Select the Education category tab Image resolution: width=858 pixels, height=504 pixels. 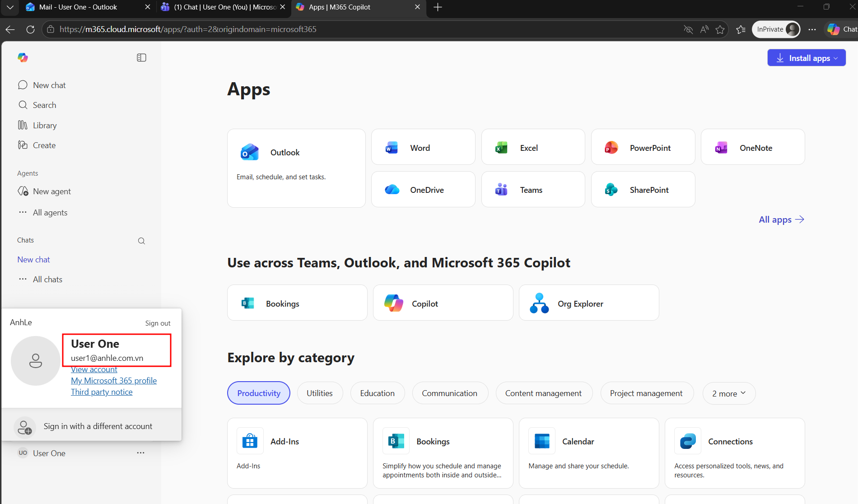[378, 393]
